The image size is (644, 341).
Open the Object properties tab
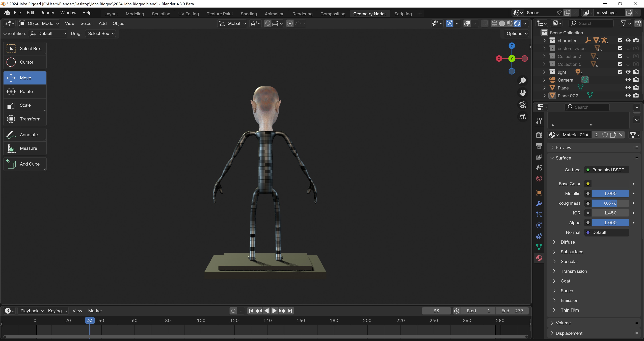tap(539, 193)
